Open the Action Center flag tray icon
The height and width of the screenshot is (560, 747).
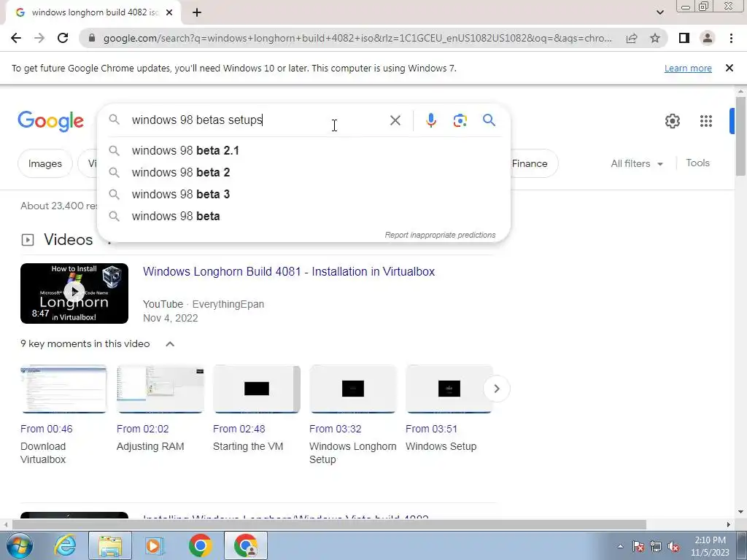coord(638,547)
